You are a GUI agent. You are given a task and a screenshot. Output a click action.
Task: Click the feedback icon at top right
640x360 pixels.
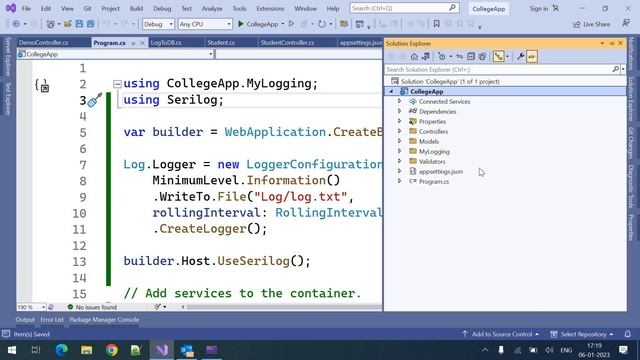[x=626, y=24]
